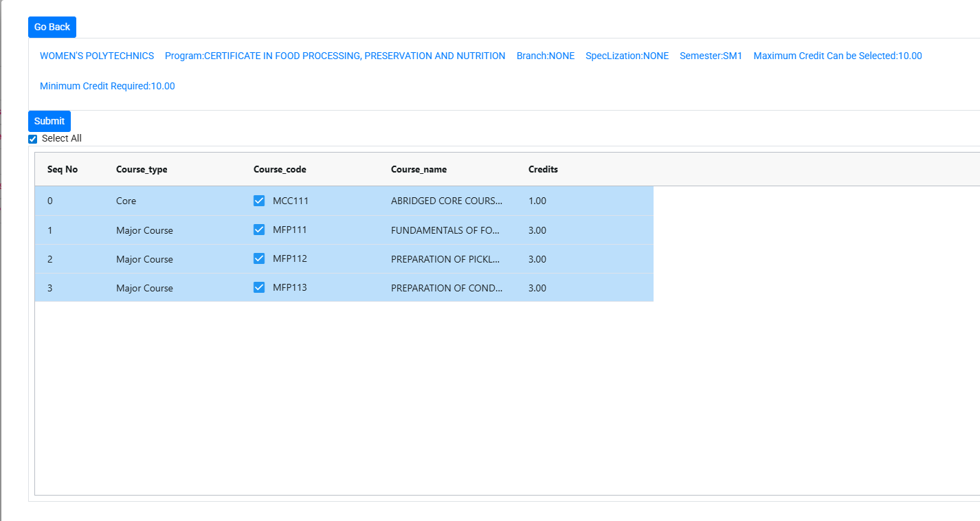Uncheck the MFP111 course checkbox
The image size is (980, 521).
pos(259,230)
